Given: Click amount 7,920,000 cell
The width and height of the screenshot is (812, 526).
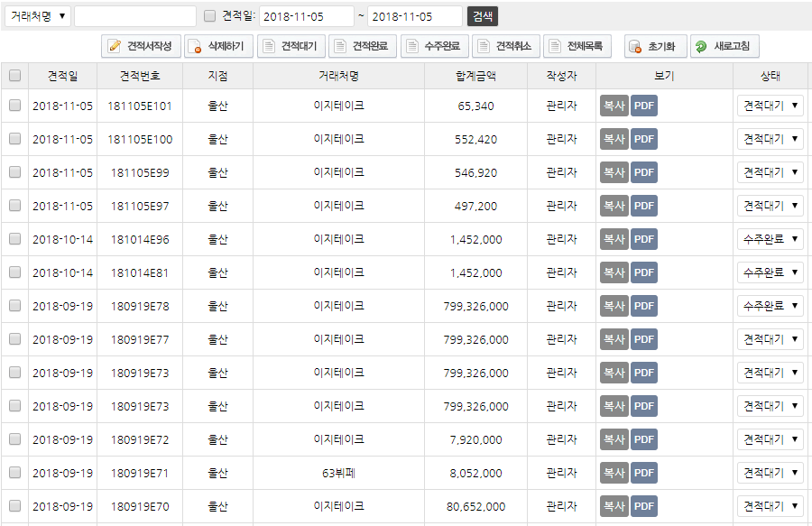Looking at the screenshot, I should coord(475,439).
